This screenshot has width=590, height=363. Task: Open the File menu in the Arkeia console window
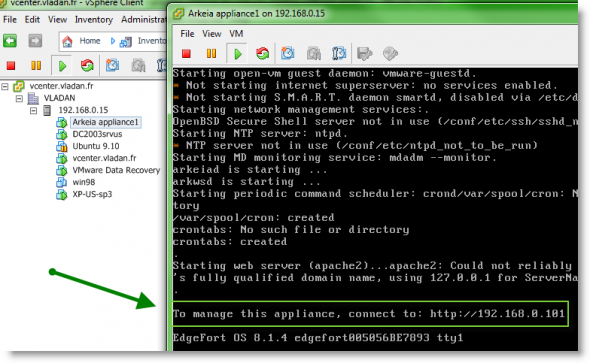coord(187,34)
